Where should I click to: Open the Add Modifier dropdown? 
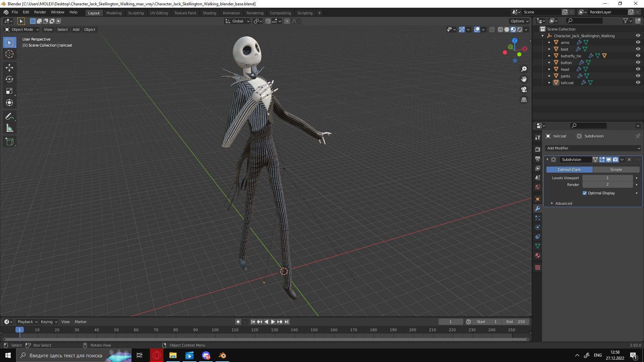point(593,148)
